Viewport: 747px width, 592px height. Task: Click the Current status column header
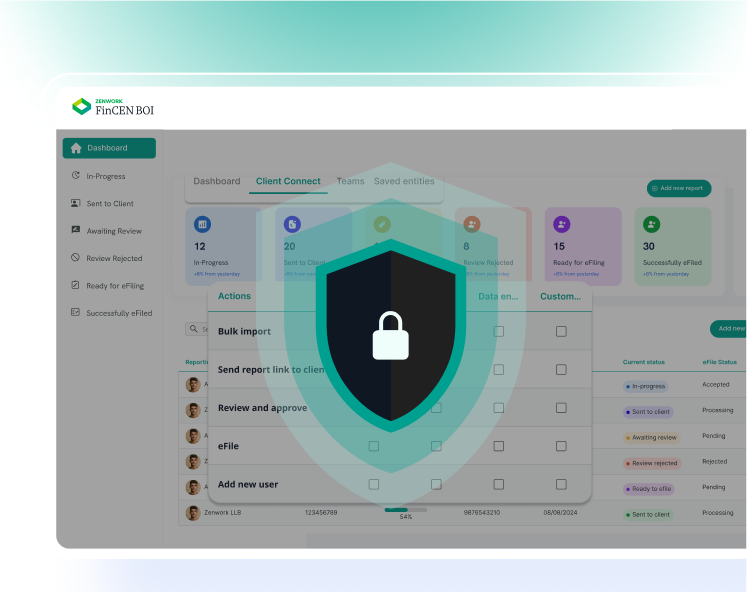[x=644, y=362]
